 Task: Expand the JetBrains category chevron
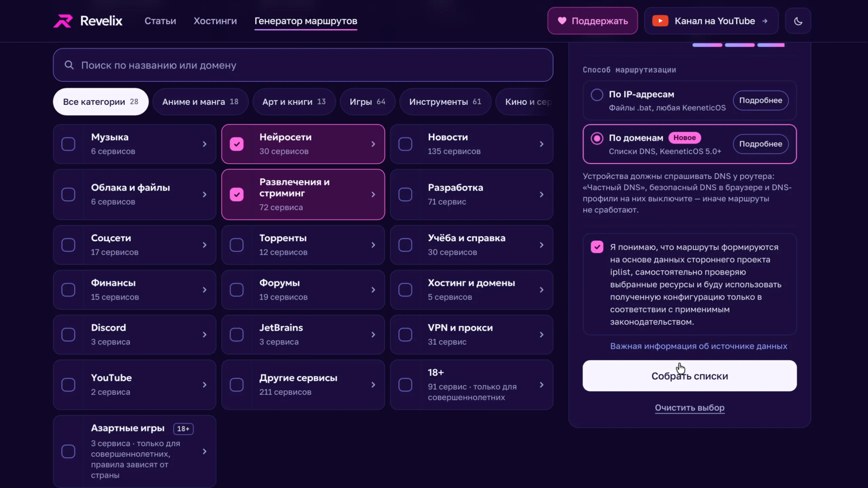pyautogui.click(x=373, y=334)
